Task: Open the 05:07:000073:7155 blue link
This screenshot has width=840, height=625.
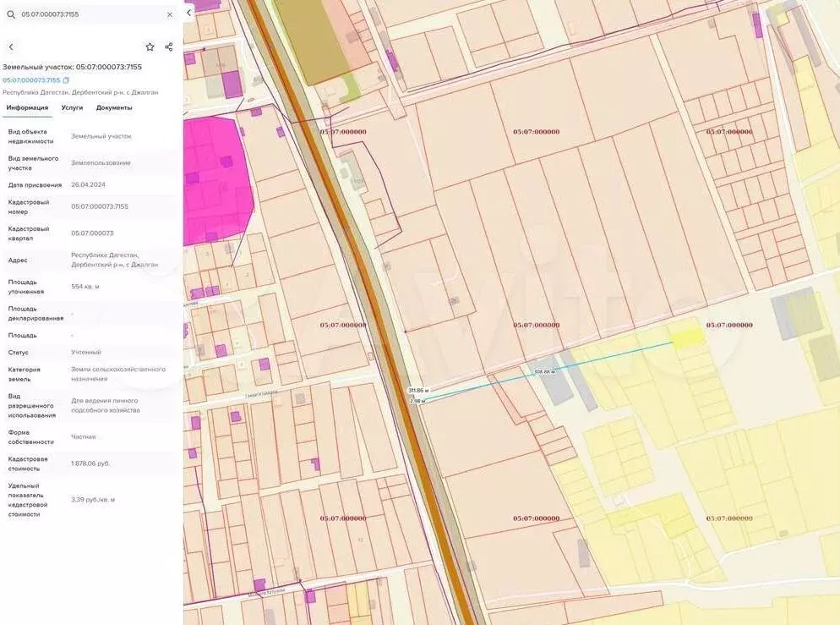Action: pyautogui.click(x=31, y=80)
